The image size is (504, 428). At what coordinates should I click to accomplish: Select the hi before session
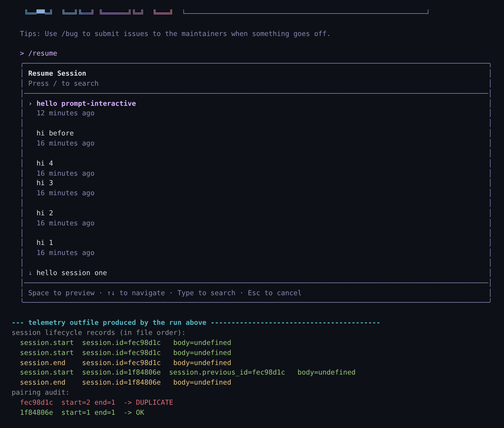pos(55,133)
